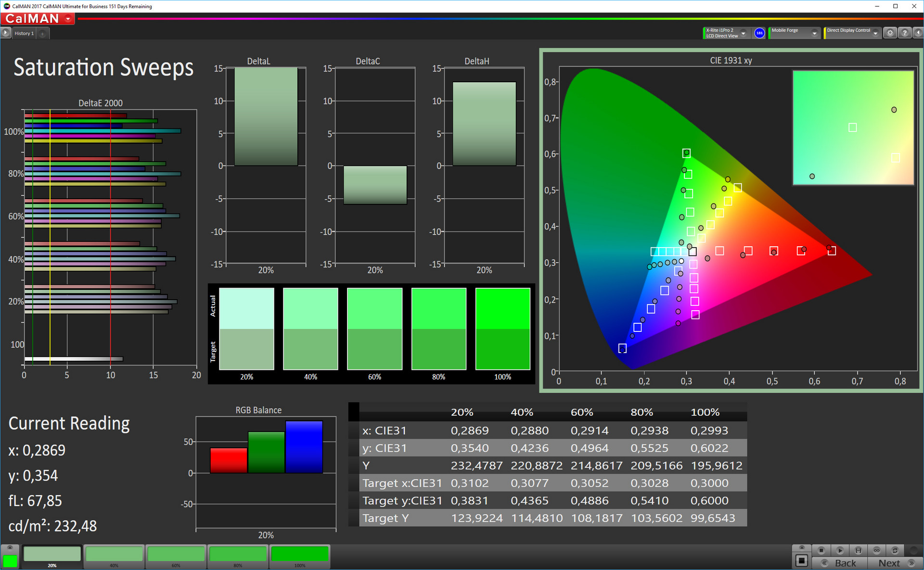Expand the up arrow above pattern square
Image resolution: width=924 pixels, height=570 pixels.
802,548
